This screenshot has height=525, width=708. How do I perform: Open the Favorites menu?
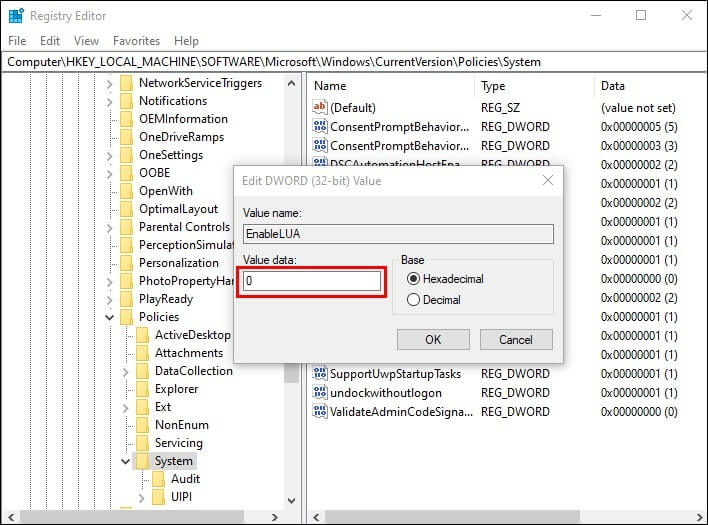[x=136, y=41]
